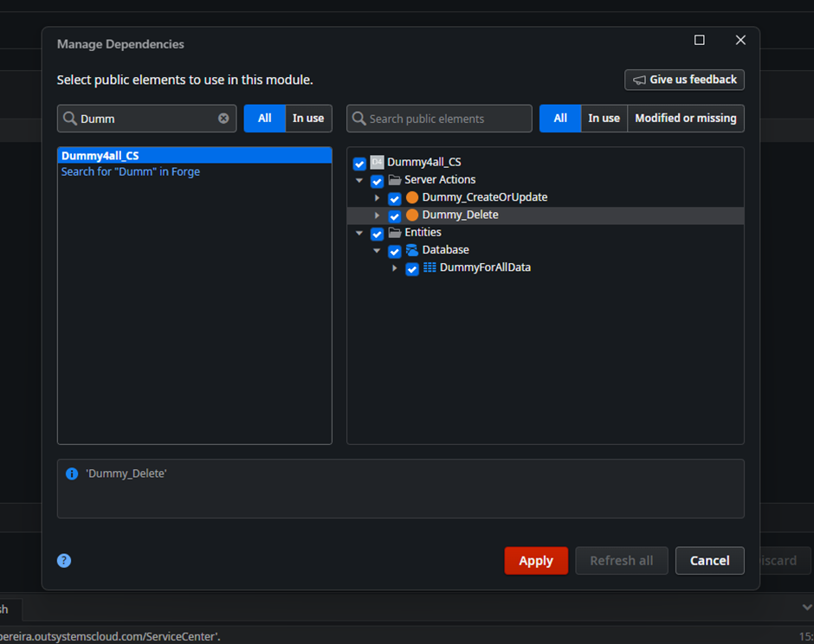Uncheck the Dummy_Delete checkbox

[394, 216]
